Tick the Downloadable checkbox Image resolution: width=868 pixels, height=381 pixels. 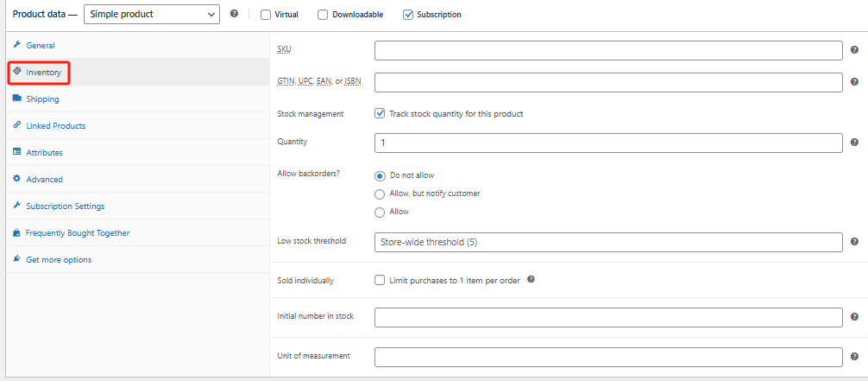323,15
